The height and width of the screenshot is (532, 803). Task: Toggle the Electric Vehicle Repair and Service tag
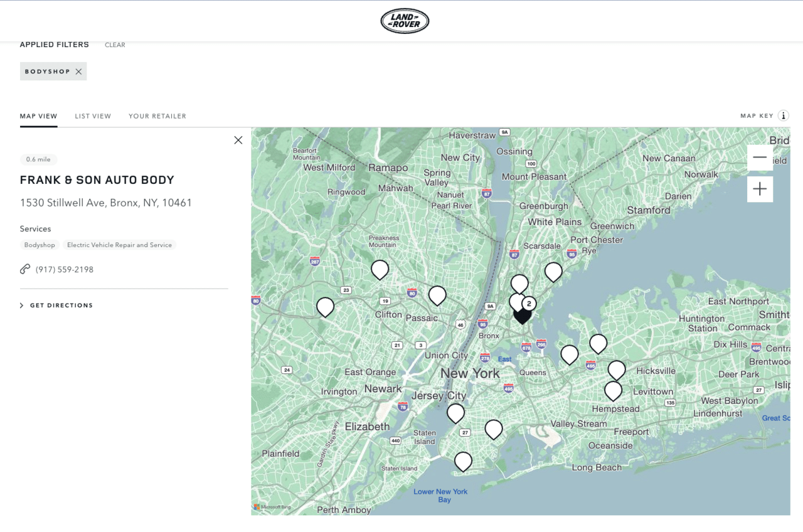coord(120,245)
